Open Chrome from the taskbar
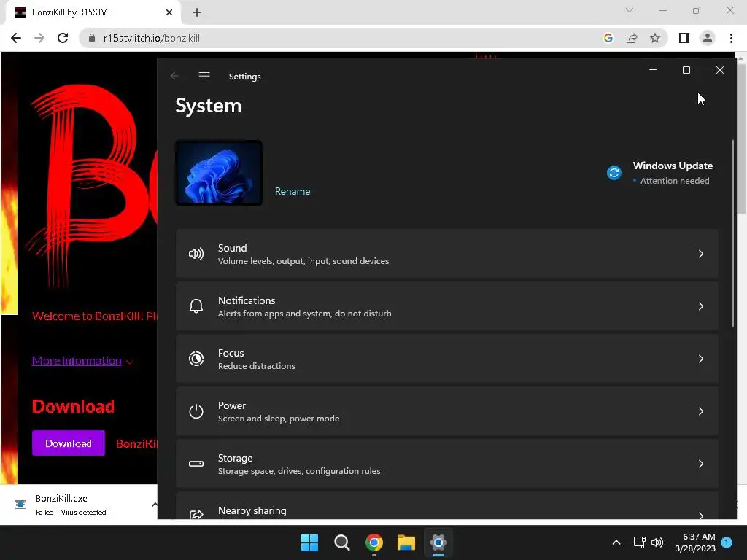This screenshot has height=560, width=747. click(374, 542)
